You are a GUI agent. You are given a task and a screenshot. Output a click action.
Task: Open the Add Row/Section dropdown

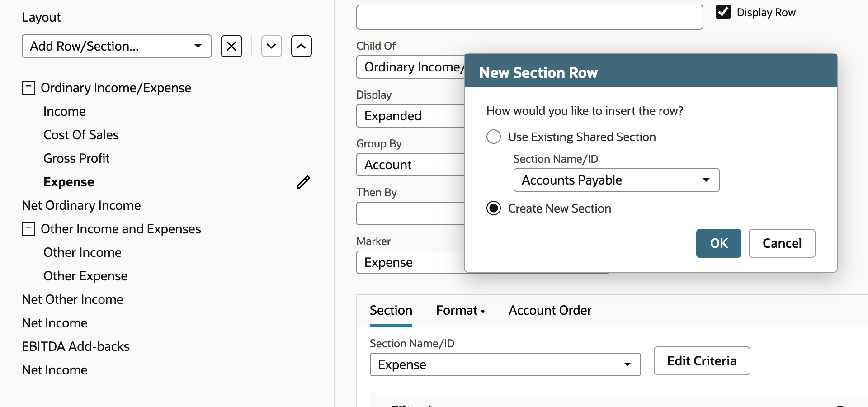pos(117,46)
